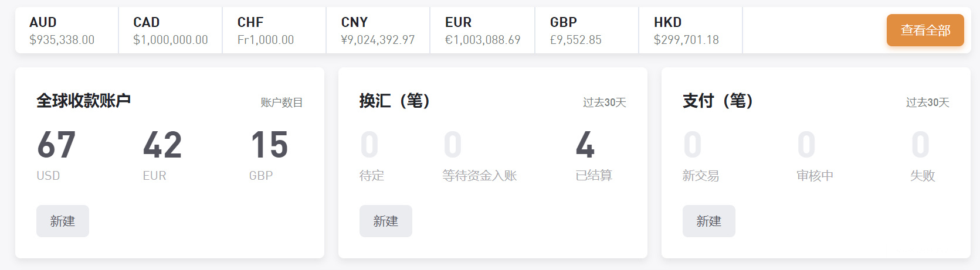
Task: Open the CAD balance card
Action: (171, 30)
